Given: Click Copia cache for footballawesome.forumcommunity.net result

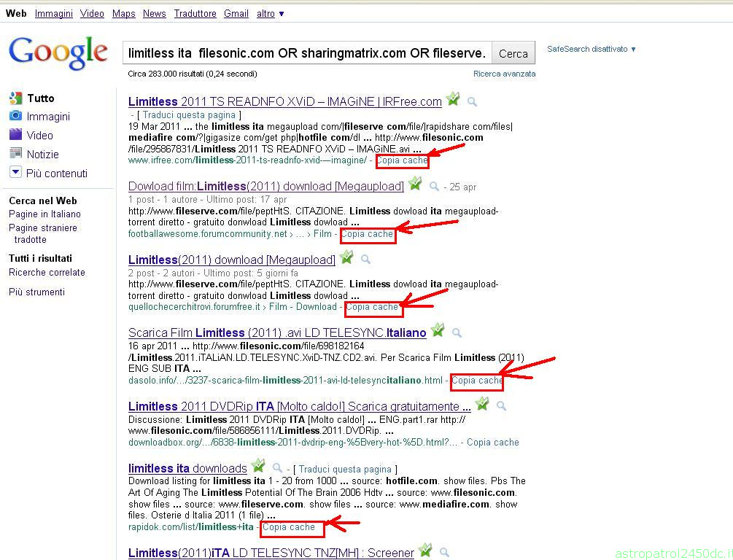Looking at the screenshot, I should click(x=367, y=234).
